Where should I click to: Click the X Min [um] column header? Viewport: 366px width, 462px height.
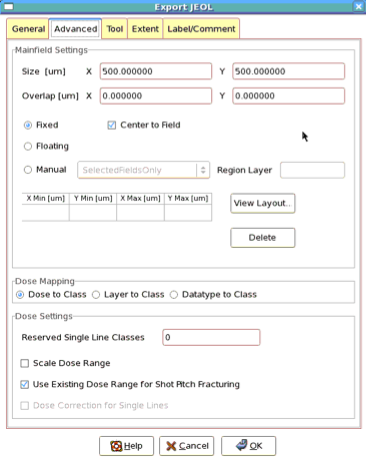(46, 199)
